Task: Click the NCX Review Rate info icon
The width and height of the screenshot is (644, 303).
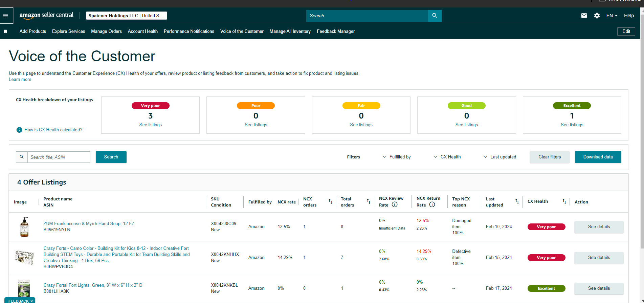Action: coord(395,204)
